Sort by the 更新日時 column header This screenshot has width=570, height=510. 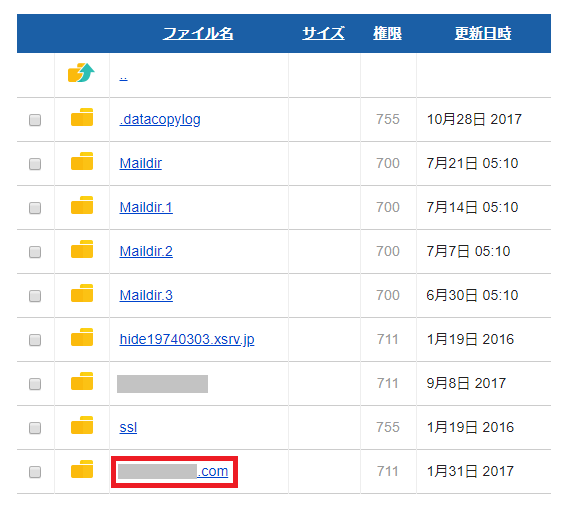(483, 33)
